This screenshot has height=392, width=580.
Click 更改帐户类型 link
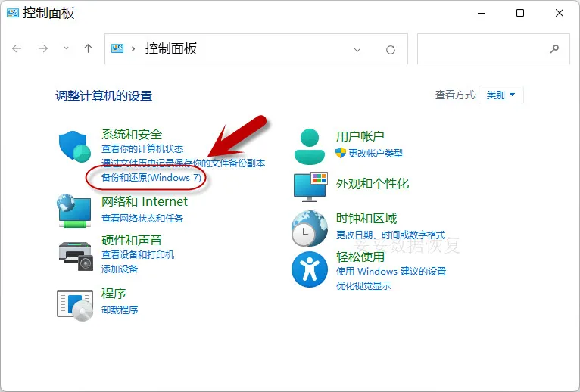[376, 153]
